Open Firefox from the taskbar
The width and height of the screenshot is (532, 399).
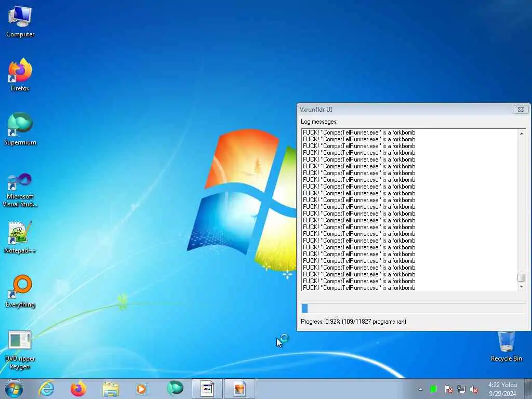click(78, 389)
